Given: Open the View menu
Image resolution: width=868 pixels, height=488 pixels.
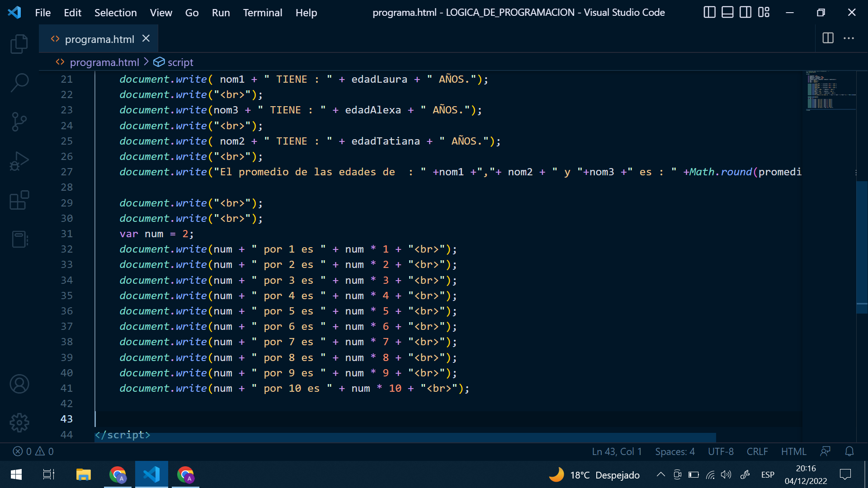Looking at the screenshot, I should coord(161,13).
